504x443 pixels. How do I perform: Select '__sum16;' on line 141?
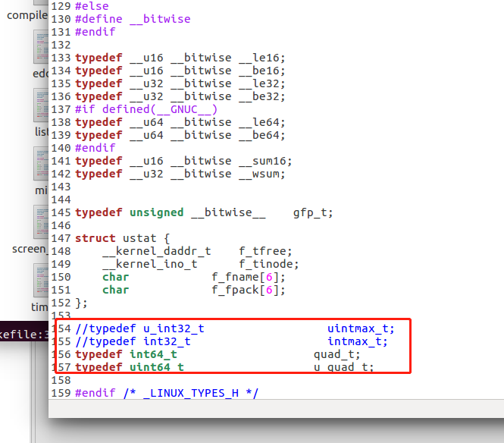(x=265, y=161)
